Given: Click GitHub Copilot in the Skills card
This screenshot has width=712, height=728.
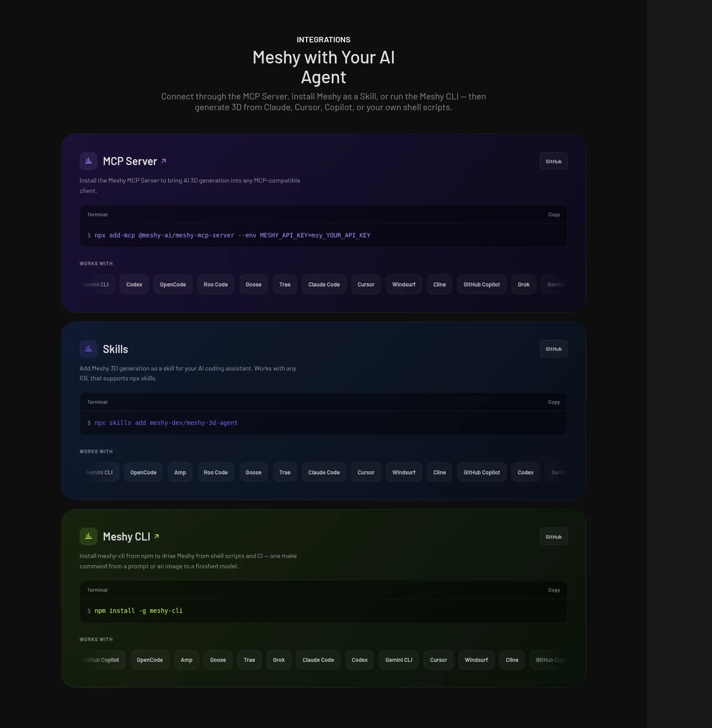Looking at the screenshot, I should pos(482,472).
